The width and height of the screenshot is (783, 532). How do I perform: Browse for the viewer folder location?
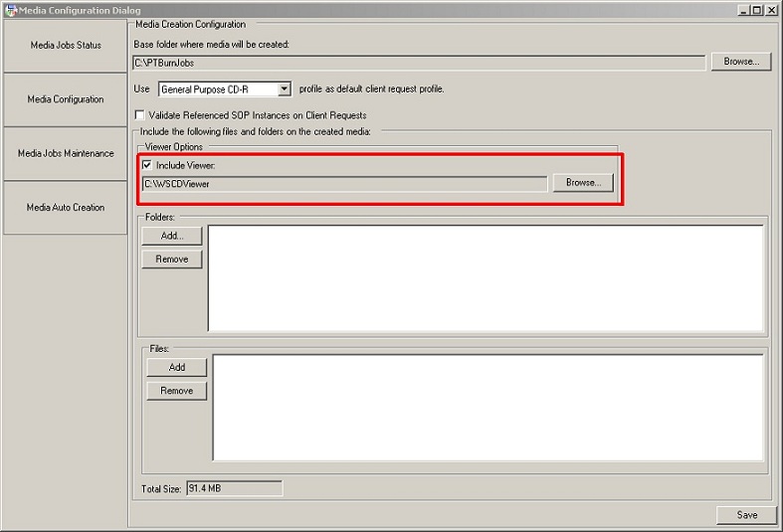583,183
